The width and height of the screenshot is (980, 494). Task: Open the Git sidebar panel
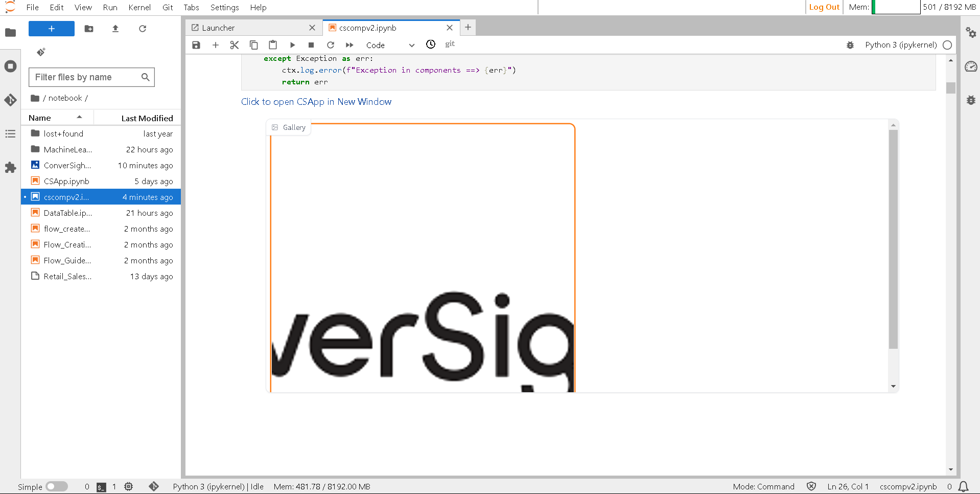(10, 100)
